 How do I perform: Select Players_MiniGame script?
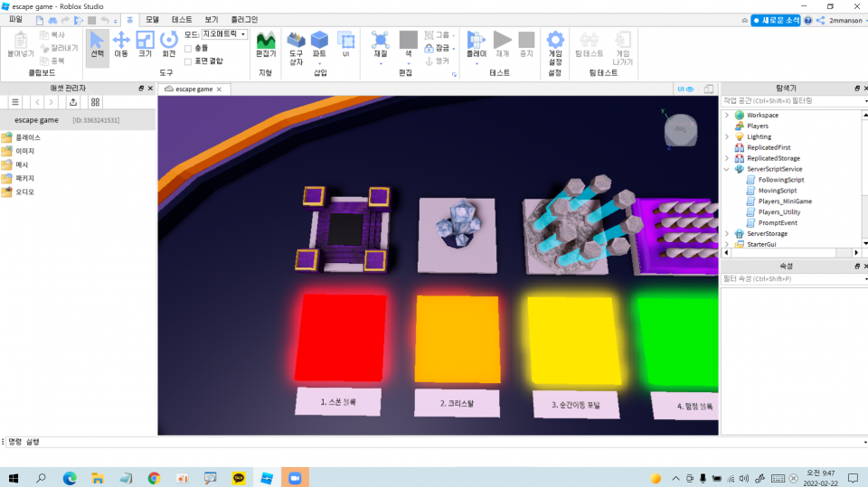click(x=778, y=201)
